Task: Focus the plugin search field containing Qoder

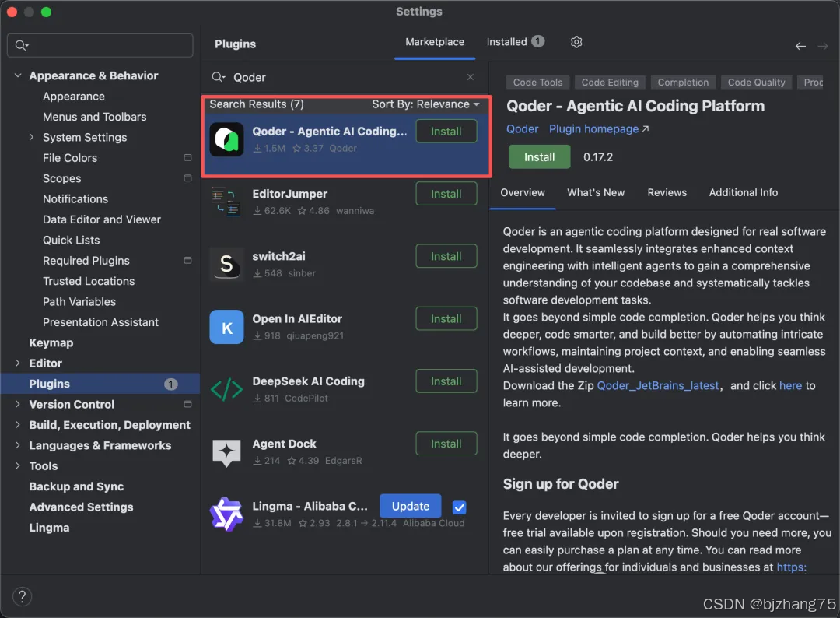Action: tap(344, 77)
